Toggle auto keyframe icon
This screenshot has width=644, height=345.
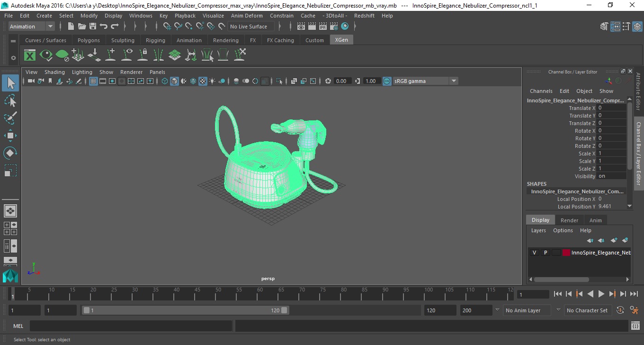pos(620,310)
